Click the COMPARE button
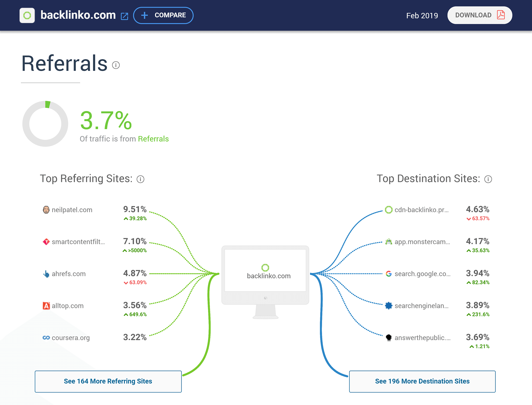532x405 pixels. (x=163, y=15)
